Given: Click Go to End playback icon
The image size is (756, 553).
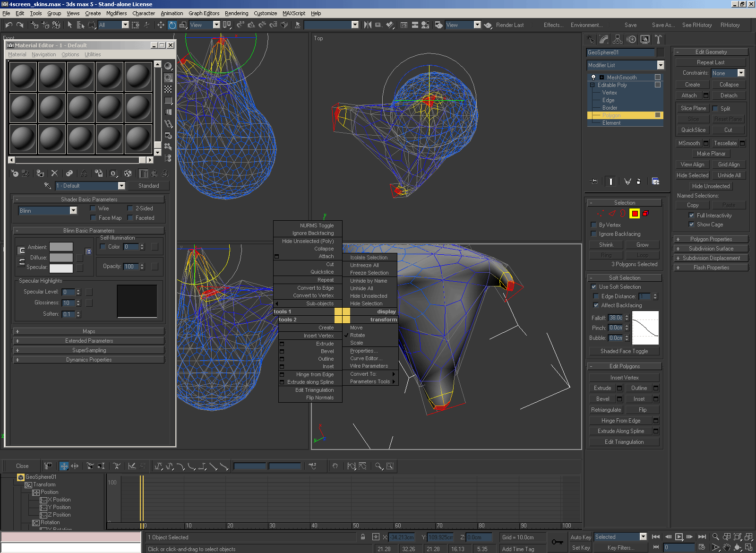Looking at the screenshot, I should point(702,536).
